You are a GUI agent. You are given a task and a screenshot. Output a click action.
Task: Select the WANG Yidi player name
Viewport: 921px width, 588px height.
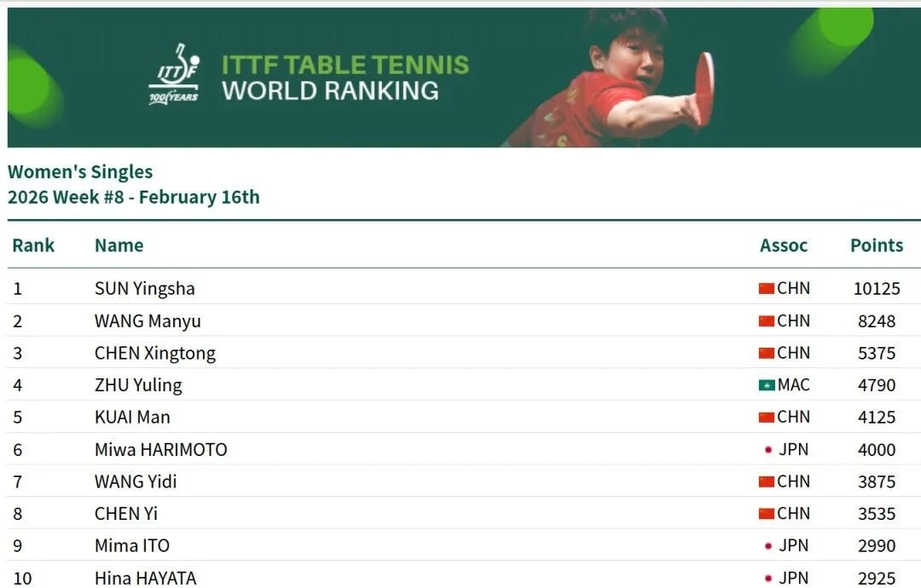pos(136,481)
